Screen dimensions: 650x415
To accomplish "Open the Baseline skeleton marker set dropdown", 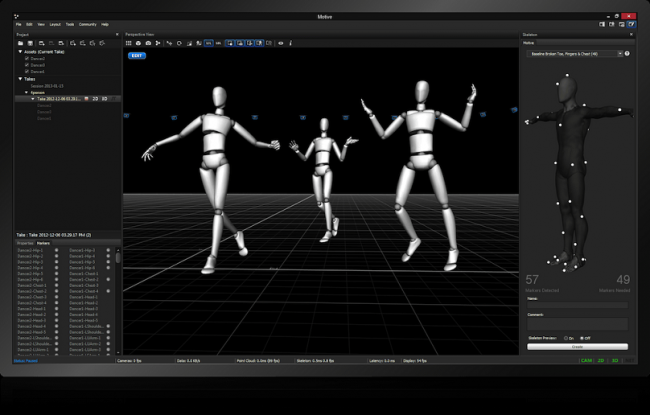I will [574, 53].
